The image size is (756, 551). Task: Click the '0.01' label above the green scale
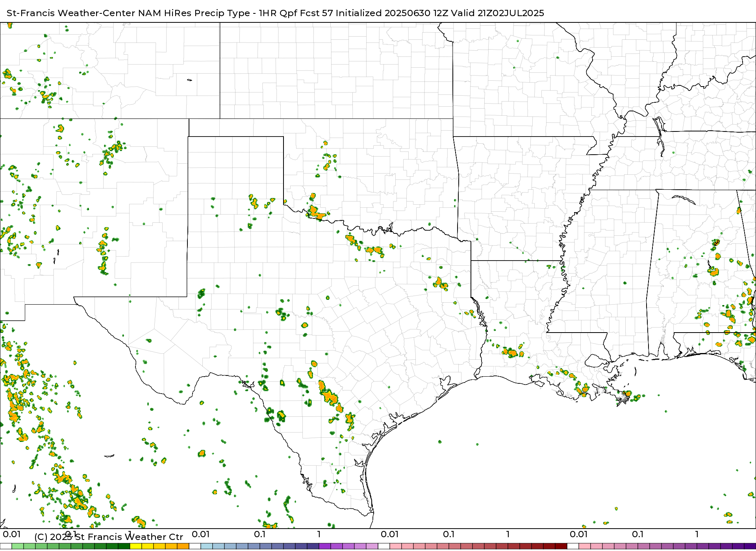coord(12,534)
